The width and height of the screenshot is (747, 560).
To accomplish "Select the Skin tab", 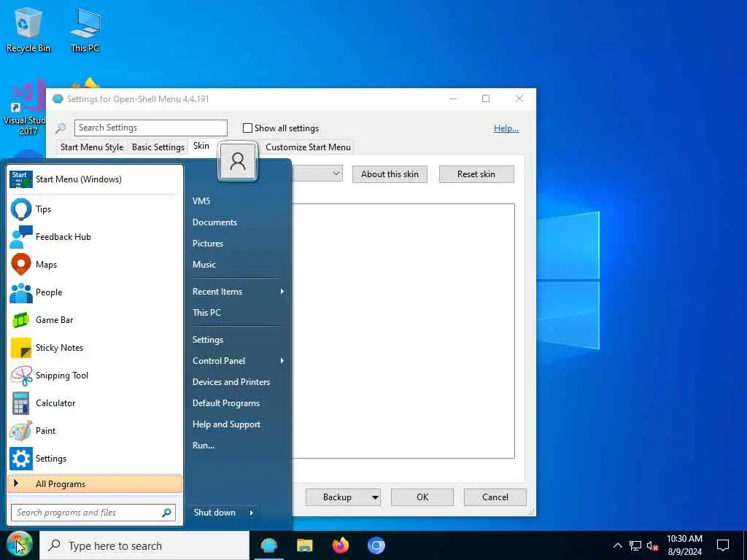I will tap(201, 146).
